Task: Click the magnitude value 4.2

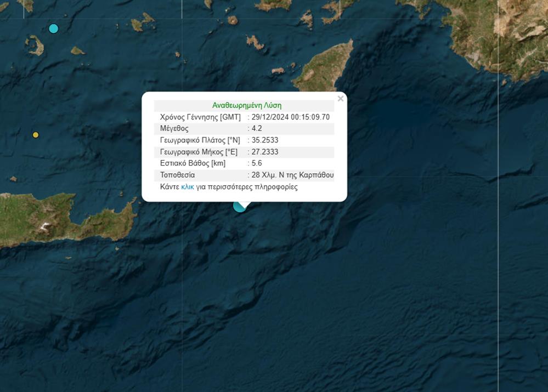Action: [257, 129]
